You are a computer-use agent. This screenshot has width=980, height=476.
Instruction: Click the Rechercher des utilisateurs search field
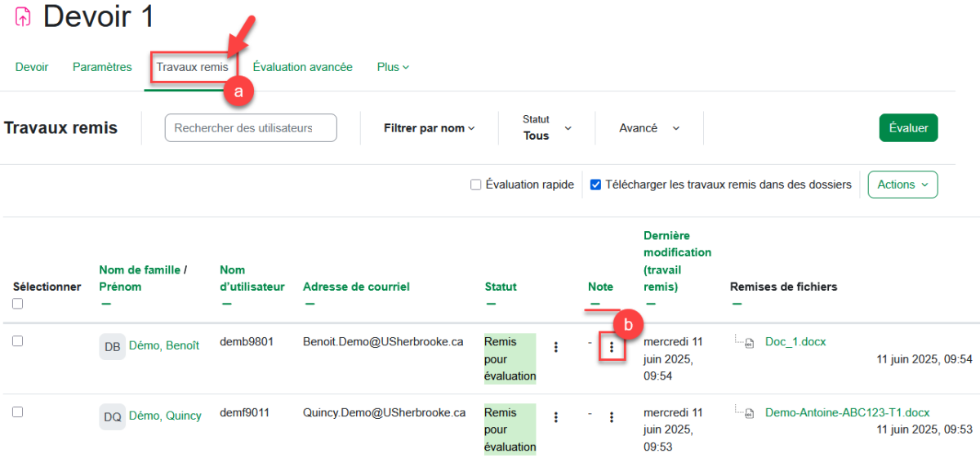(251, 128)
